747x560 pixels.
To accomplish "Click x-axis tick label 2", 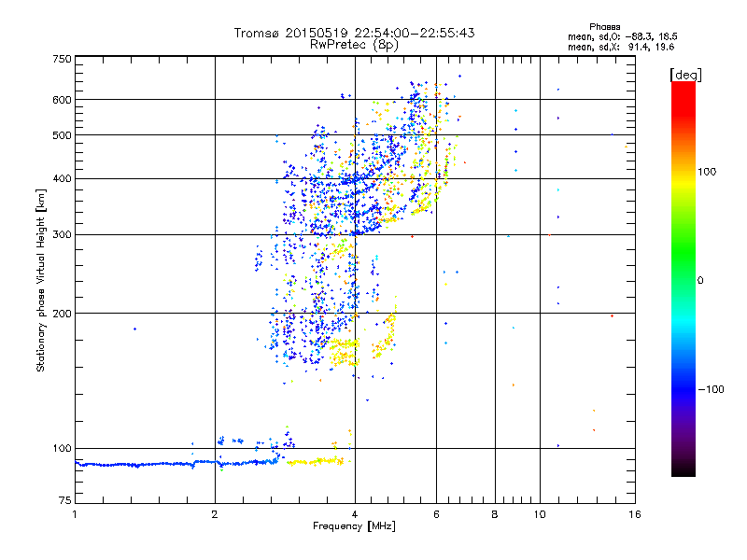I will click(x=215, y=514).
